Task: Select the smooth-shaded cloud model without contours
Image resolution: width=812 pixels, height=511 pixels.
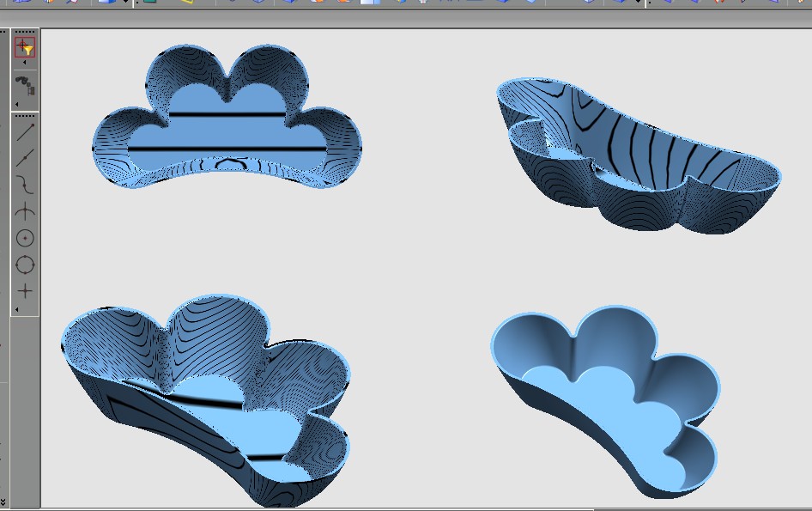Action: (606, 401)
